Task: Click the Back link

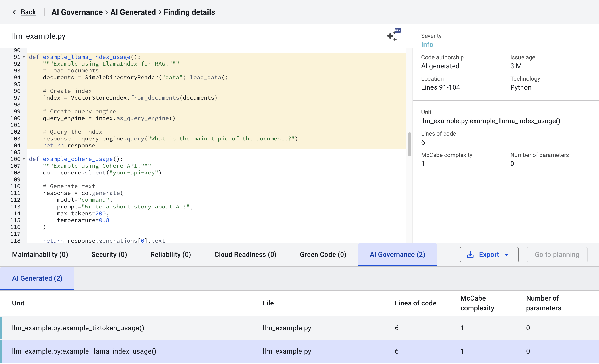Action: (28, 12)
